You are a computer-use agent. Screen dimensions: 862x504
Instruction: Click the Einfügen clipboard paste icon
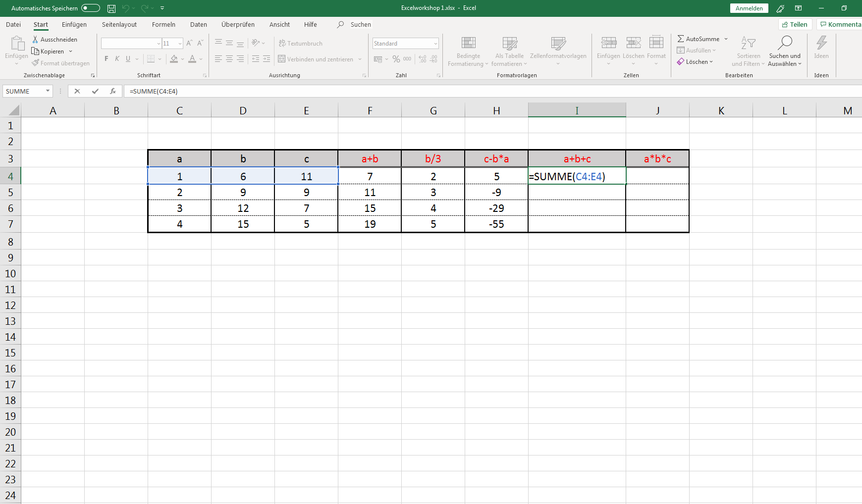pyautogui.click(x=17, y=44)
